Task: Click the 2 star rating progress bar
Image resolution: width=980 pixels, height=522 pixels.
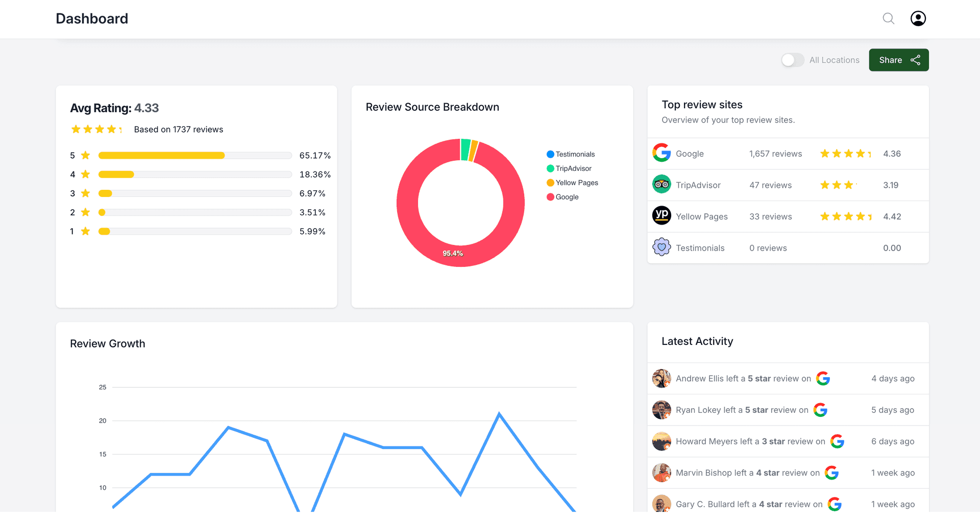Action: [195, 212]
